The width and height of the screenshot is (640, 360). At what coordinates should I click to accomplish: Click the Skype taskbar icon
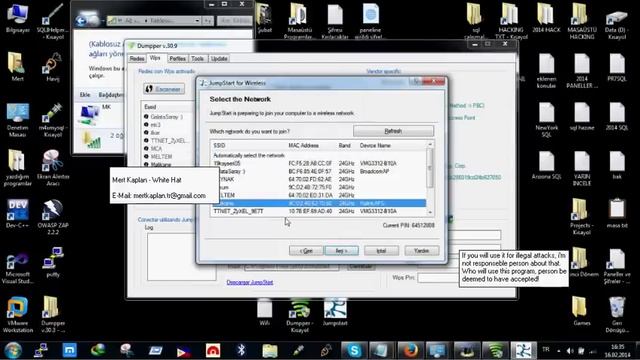[x=354, y=350]
